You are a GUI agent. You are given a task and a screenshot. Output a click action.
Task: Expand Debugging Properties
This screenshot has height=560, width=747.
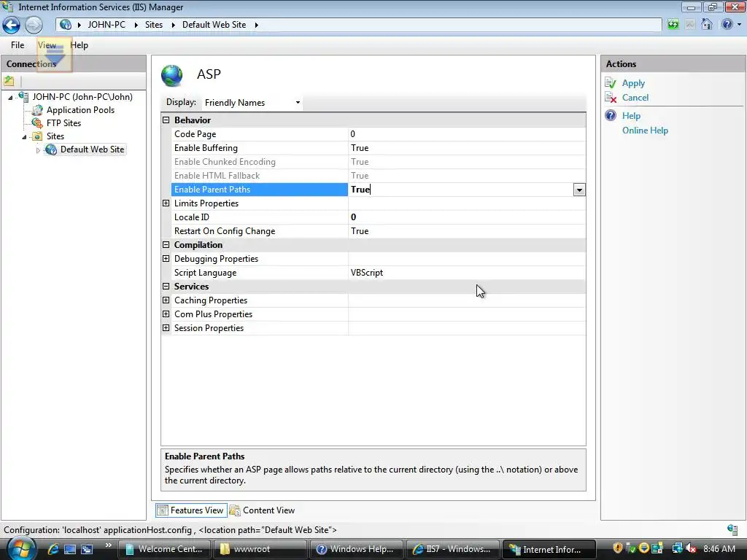click(166, 259)
